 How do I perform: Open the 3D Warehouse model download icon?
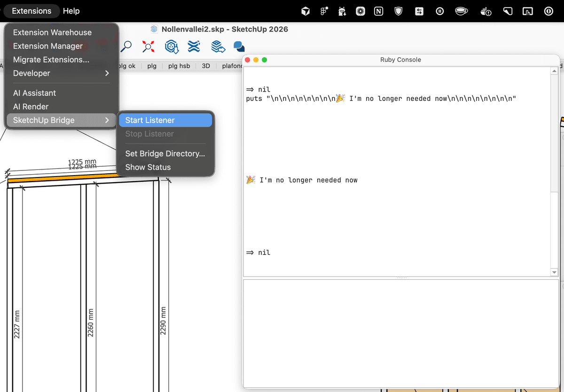click(x=172, y=46)
